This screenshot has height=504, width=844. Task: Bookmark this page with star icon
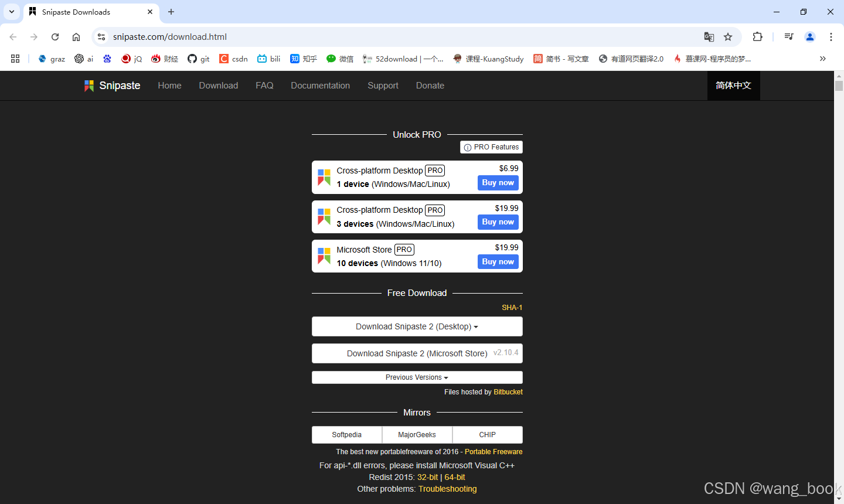click(x=728, y=37)
